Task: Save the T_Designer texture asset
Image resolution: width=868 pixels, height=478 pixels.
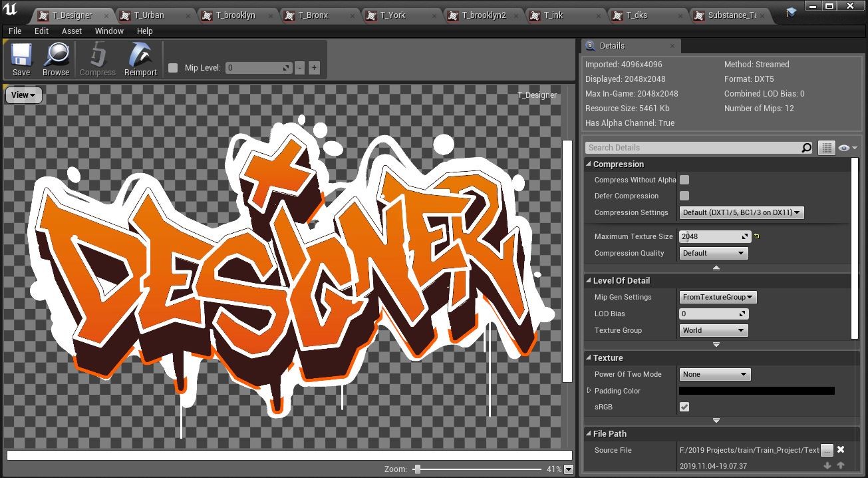Action: click(x=21, y=59)
